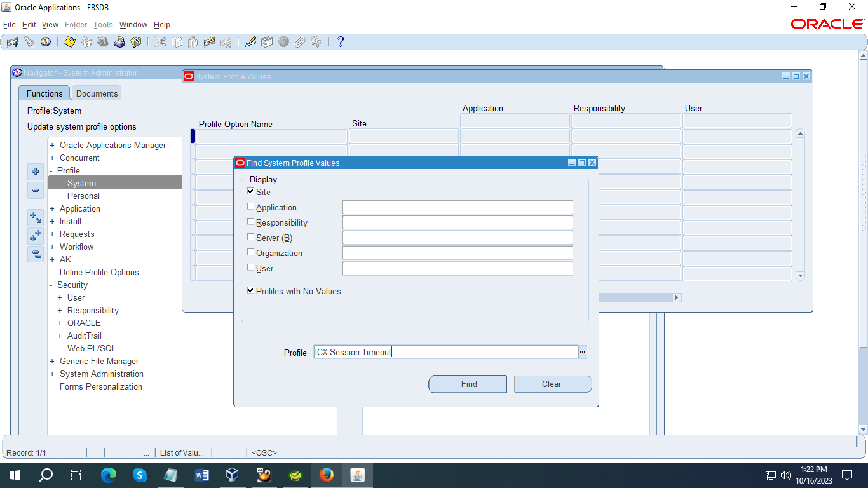Switch to Documents tab in Navigator

pos(97,93)
